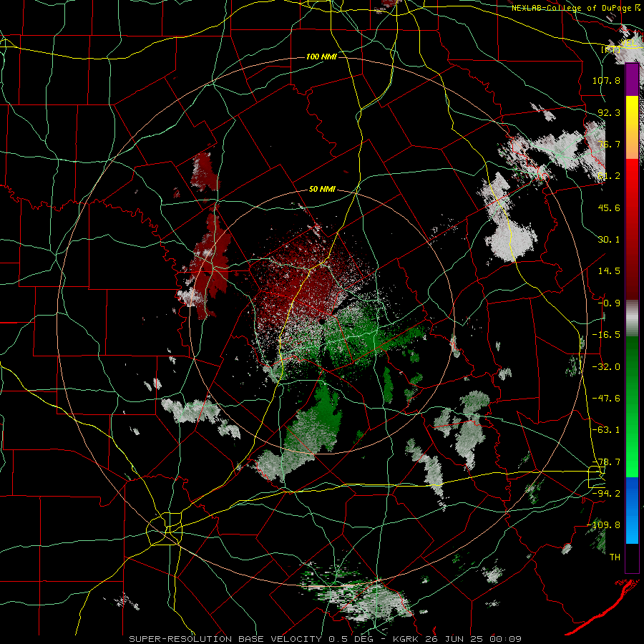Click the purple segment of the color bar

pyautogui.click(x=632, y=79)
